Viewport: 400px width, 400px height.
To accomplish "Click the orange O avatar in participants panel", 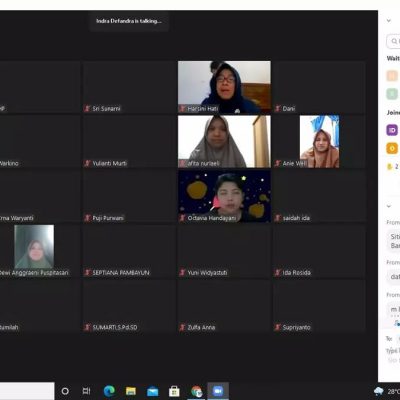I will (392, 148).
